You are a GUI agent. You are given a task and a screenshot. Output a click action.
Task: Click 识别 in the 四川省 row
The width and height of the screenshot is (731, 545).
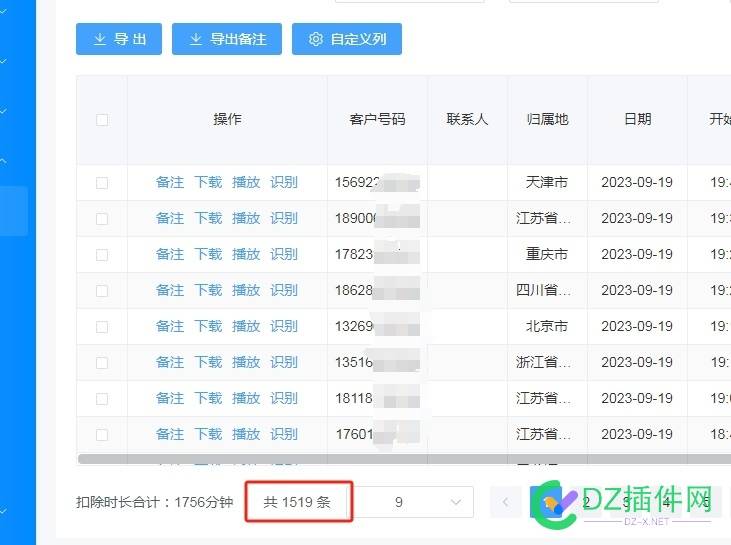[284, 290]
